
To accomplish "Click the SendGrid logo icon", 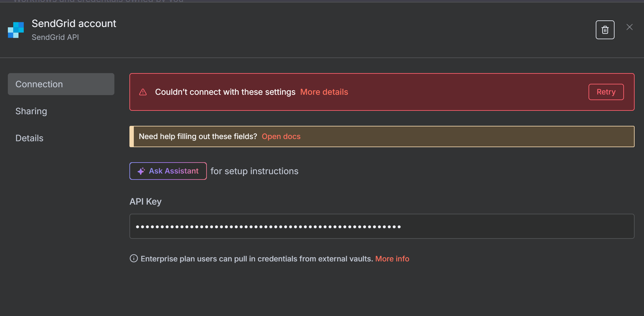I will pos(16,30).
